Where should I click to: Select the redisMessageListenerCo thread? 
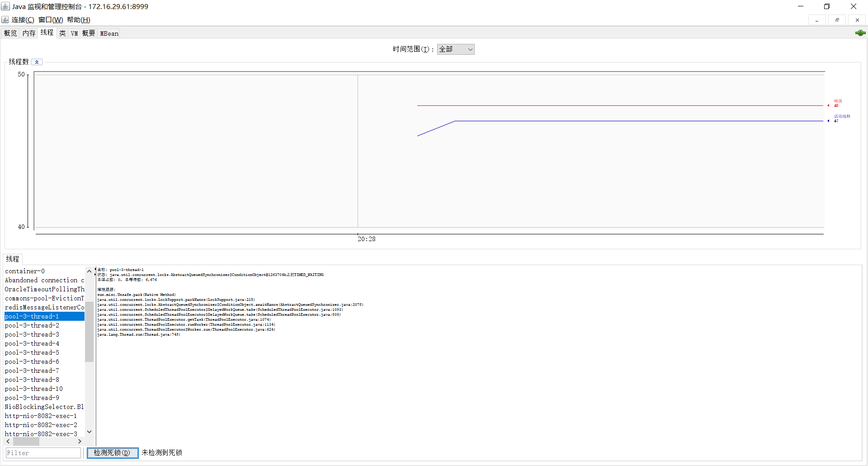44,307
